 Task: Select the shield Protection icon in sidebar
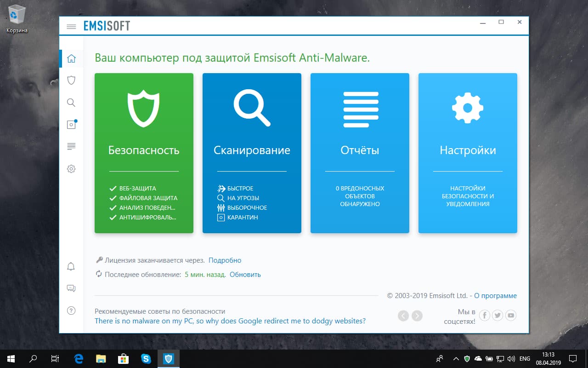pyautogui.click(x=71, y=80)
